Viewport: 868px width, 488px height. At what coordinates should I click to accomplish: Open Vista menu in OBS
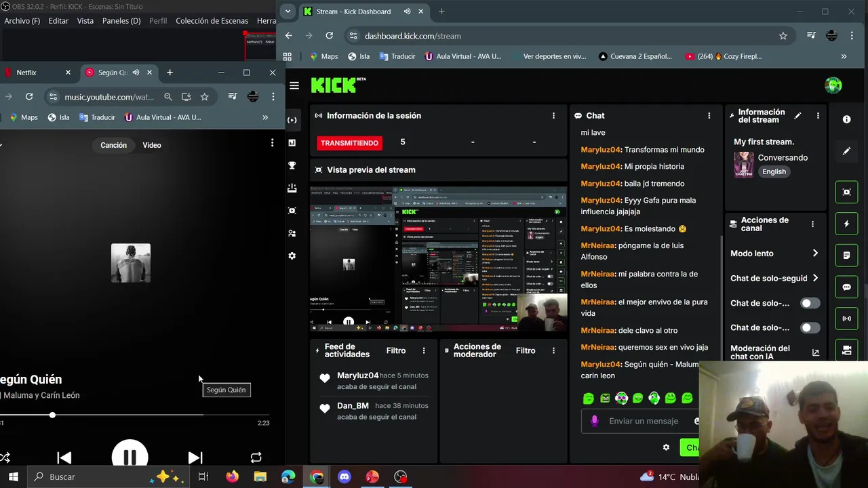(85, 21)
